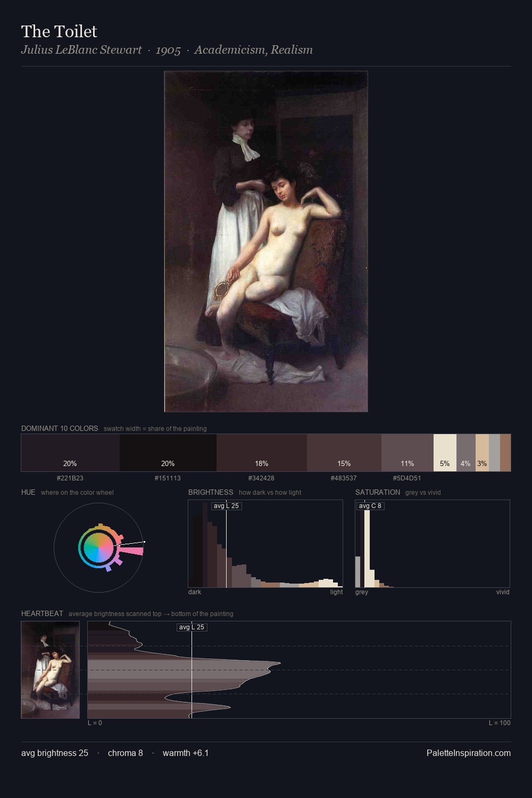Image resolution: width=532 pixels, height=798 pixels.
Task: Select the 15% swatch #483537
Action: [x=344, y=453]
